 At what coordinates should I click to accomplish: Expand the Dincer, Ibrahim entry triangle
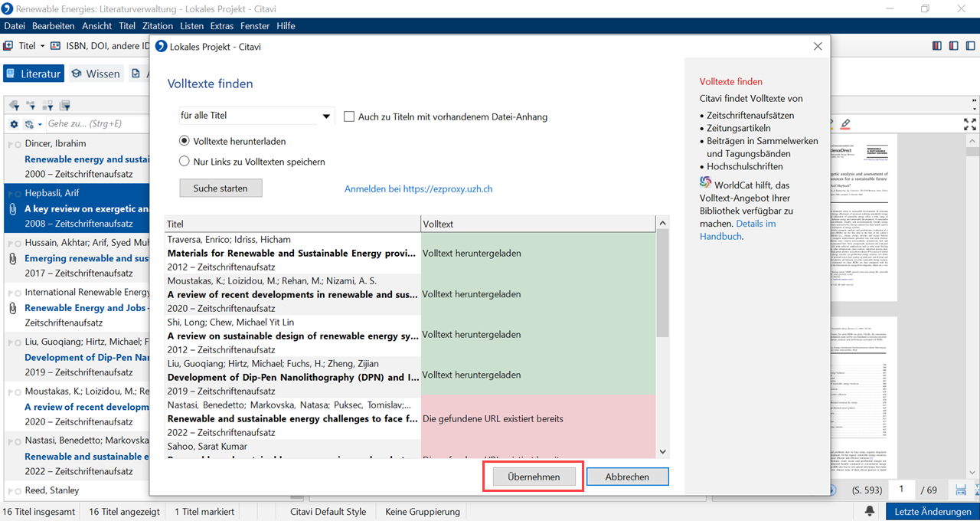[x=11, y=144]
